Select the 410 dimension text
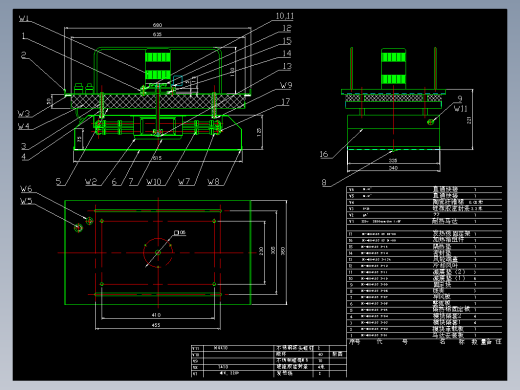 (156, 315)
